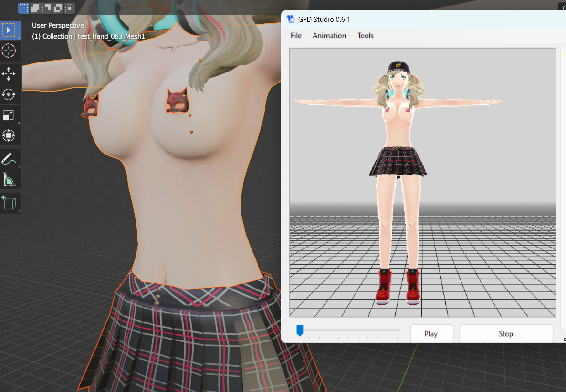Select the Add Cube tool

click(9, 203)
